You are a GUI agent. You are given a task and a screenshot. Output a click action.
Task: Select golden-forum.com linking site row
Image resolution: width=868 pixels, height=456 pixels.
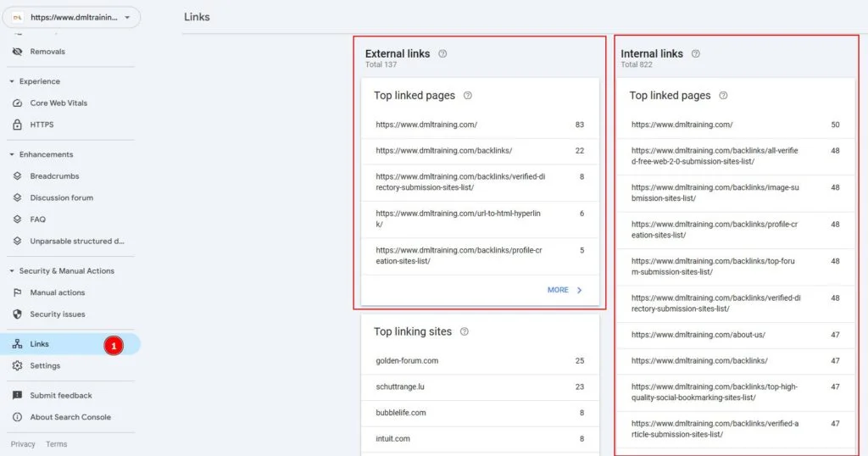pyautogui.click(x=480, y=361)
